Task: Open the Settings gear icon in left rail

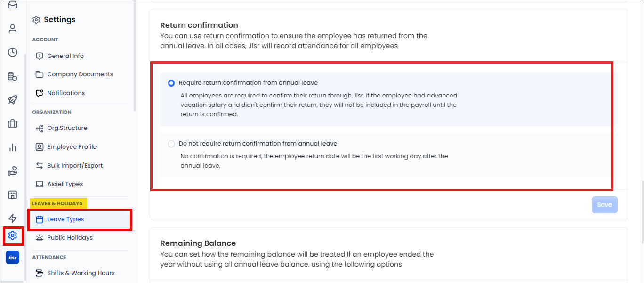Action: pyautogui.click(x=13, y=235)
